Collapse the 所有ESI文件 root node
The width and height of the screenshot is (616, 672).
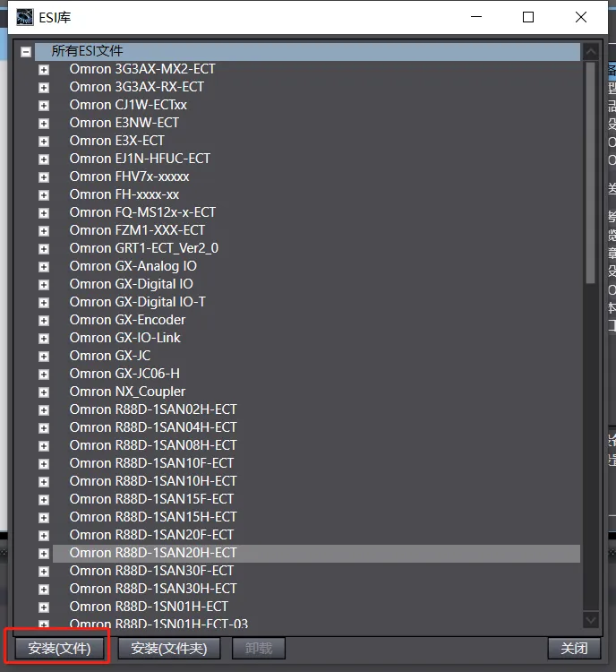click(26, 52)
